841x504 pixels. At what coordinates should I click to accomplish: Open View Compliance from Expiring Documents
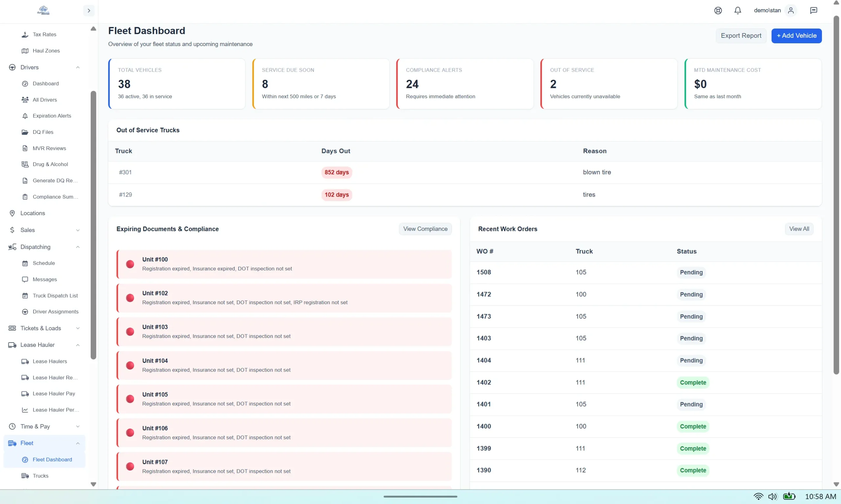click(425, 229)
